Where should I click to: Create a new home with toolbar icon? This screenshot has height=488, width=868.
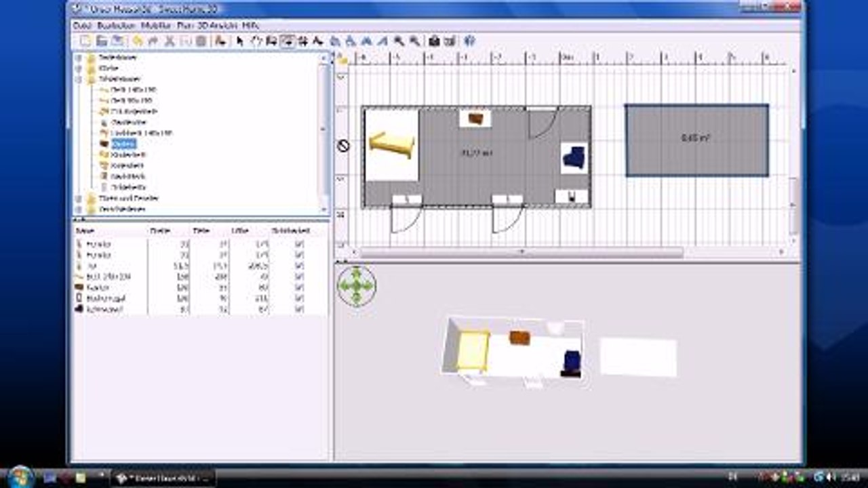point(85,41)
